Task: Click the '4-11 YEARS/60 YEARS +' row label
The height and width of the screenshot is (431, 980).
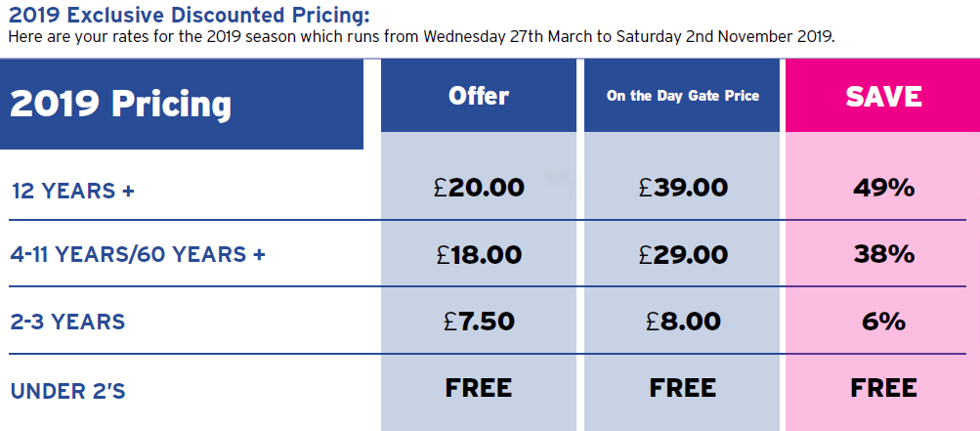Action: pos(138,255)
